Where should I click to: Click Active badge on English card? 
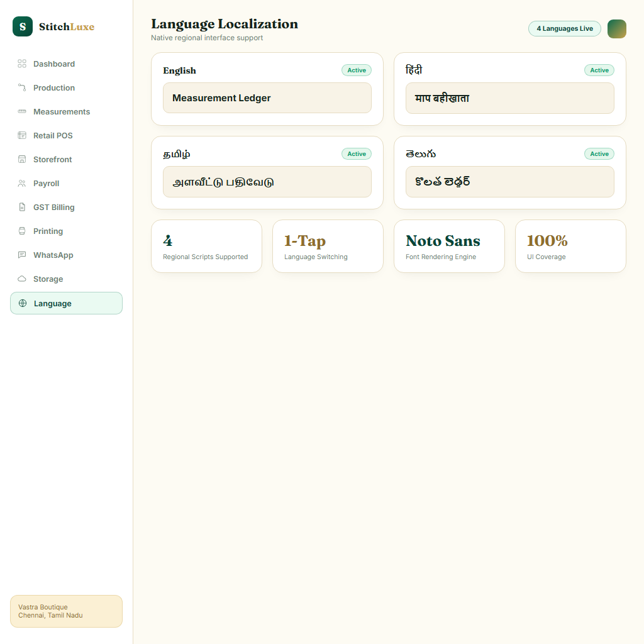click(356, 70)
